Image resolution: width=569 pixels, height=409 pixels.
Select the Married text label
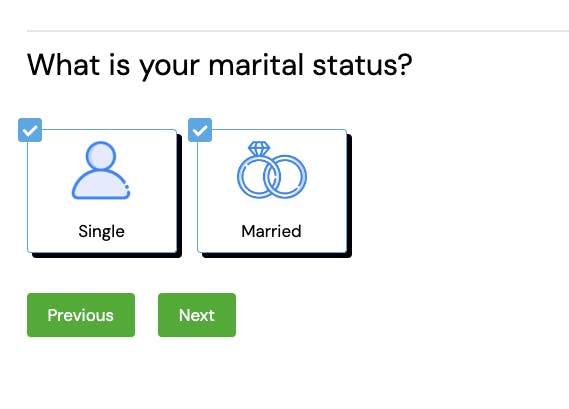click(271, 231)
